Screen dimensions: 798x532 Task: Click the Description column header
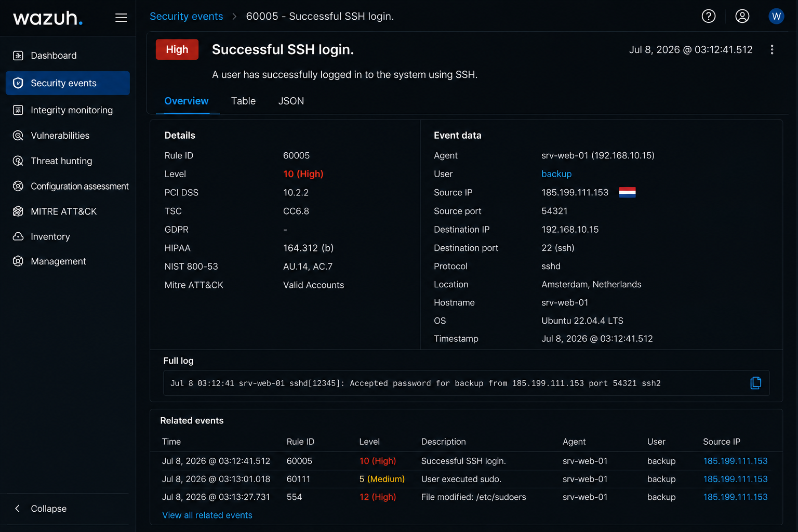coord(443,442)
